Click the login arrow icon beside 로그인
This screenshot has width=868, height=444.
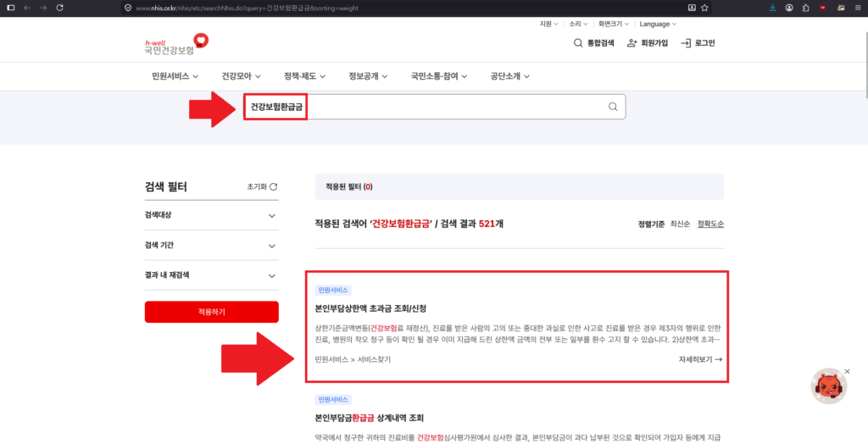(686, 43)
